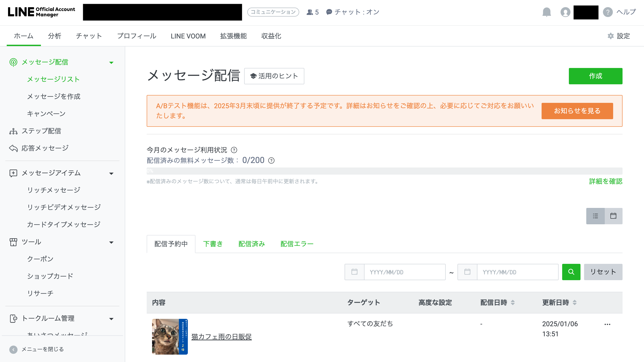This screenshot has width=644, height=362.
Task: Click the green search magnifier button
Action: [571, 272]
